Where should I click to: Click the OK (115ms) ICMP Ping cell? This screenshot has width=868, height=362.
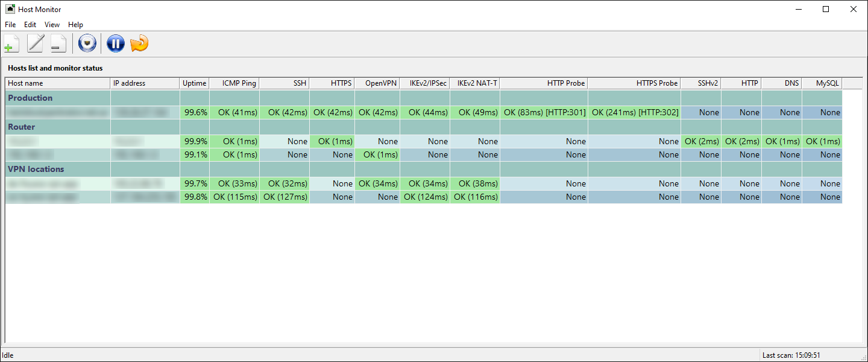coord(234,197)
